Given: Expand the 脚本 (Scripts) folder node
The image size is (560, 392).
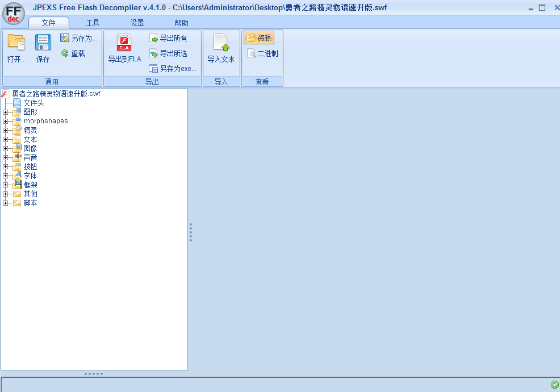Looking at the screenshot, I should pos(6,203).
